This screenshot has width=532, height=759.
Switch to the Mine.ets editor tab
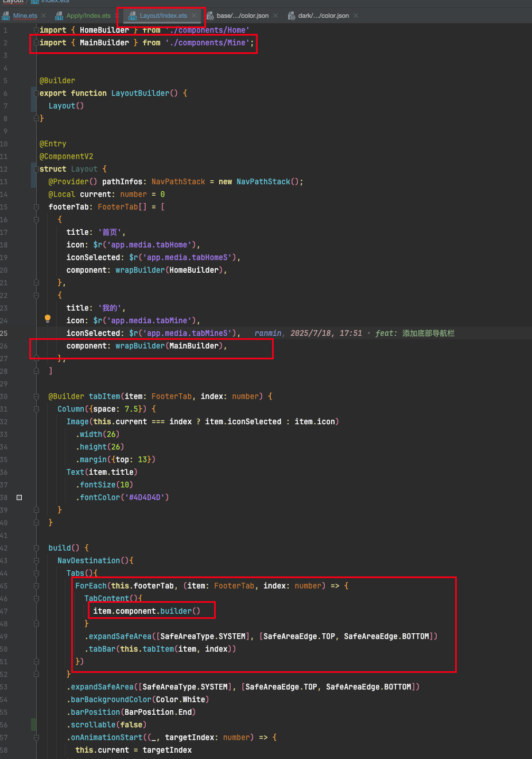[x=25, y=16]
